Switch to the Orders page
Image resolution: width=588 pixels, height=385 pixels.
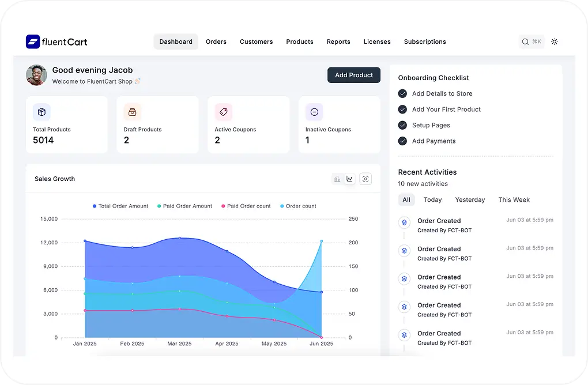pos(216,41)
